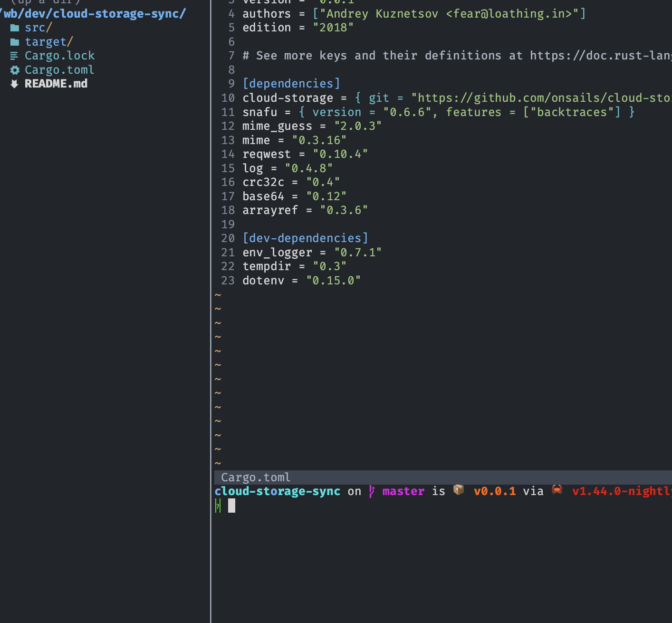Click the cloud-storage-sync path header

point(93,13)
